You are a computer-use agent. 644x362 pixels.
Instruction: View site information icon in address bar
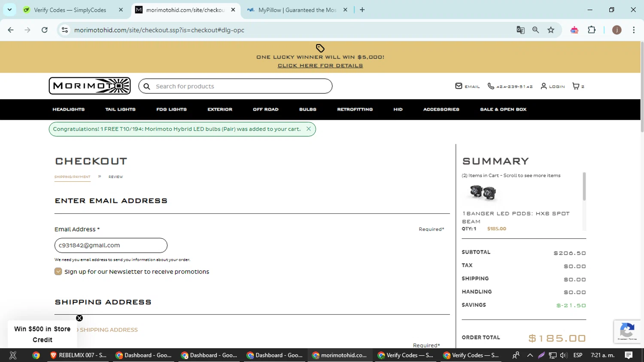65,30
